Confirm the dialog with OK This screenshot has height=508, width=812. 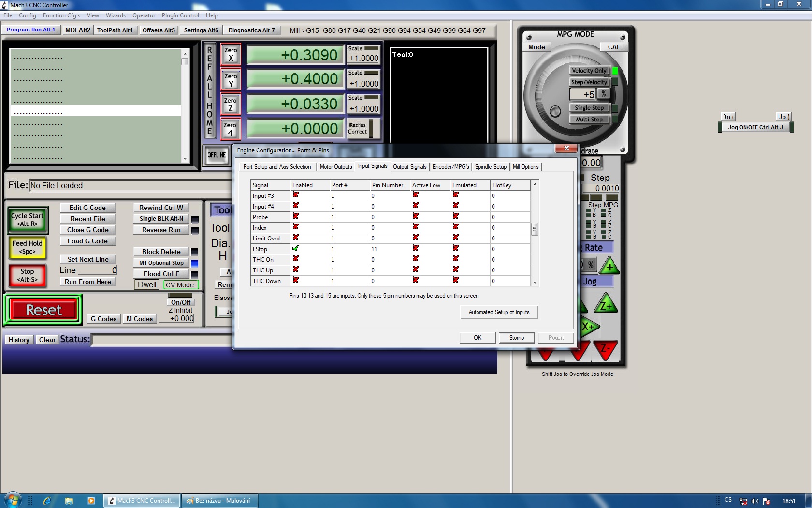pyautogui.click(x=477, y=338)
